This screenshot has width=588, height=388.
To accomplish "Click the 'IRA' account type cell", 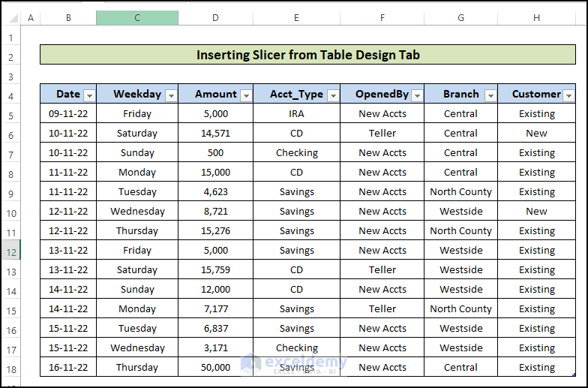I will 296,114.
